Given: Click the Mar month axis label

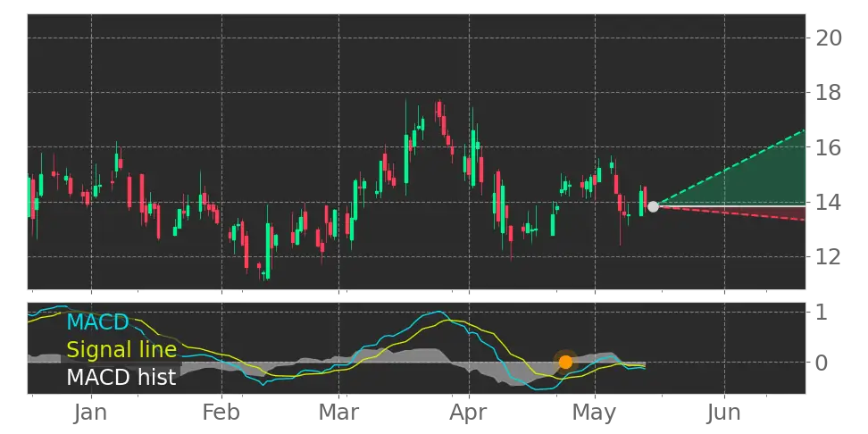Looking at the screenshot, I should tap(338, 413).
